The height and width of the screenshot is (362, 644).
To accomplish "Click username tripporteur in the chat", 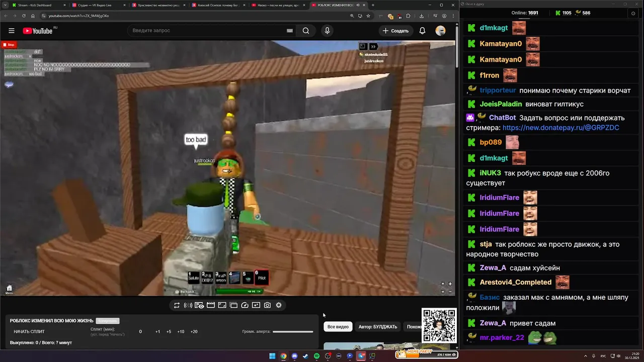I will 498,90.
